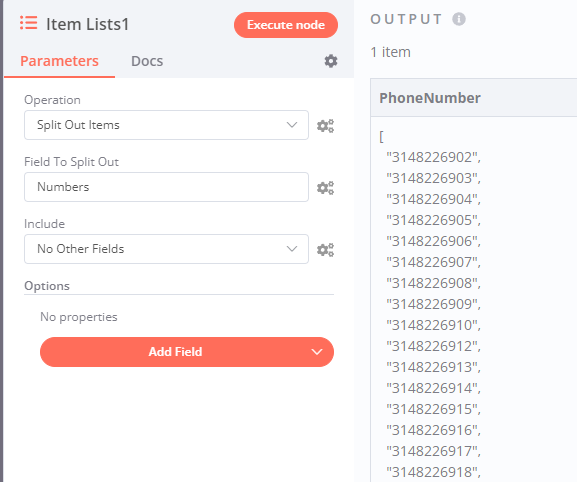This screenshot has width=577, height=482.
Task: Expand the Split Out Items dropdown
Action: click(x=166, y=125)
